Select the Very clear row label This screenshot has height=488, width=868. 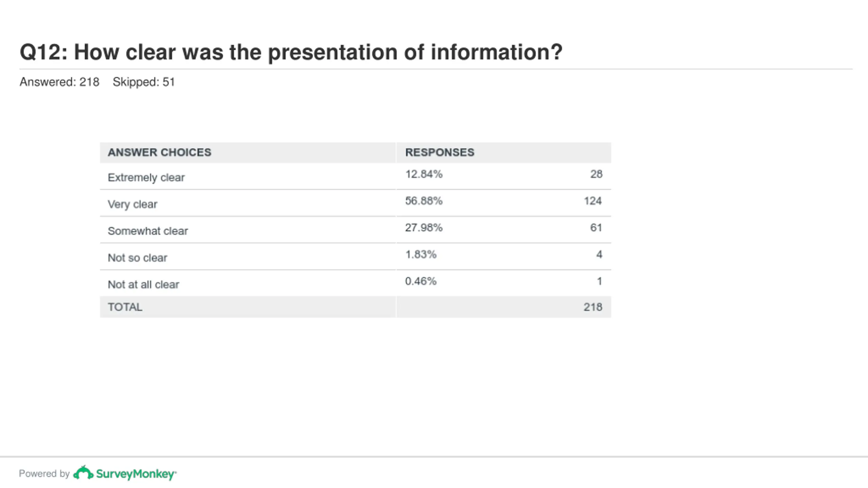(x=133, y=204)
